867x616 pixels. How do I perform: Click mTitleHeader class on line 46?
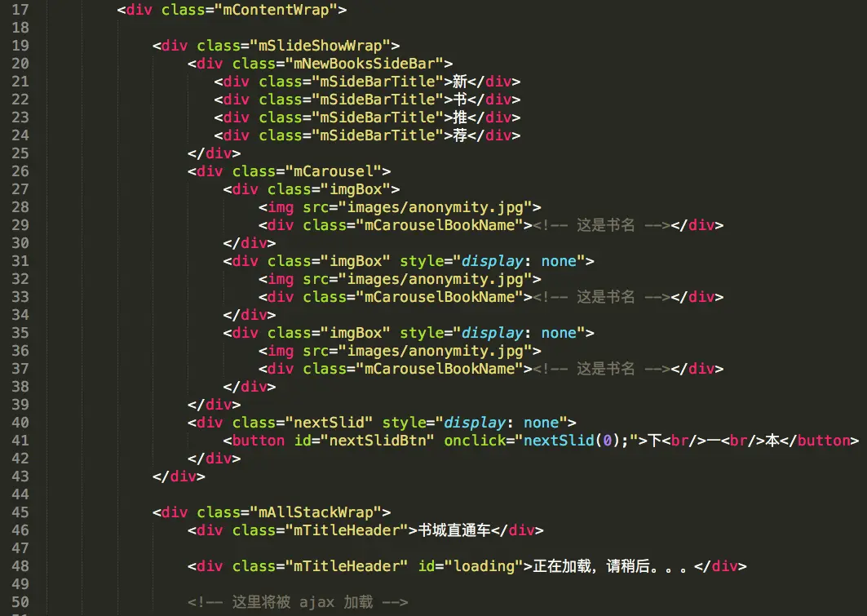coord(347,531)
